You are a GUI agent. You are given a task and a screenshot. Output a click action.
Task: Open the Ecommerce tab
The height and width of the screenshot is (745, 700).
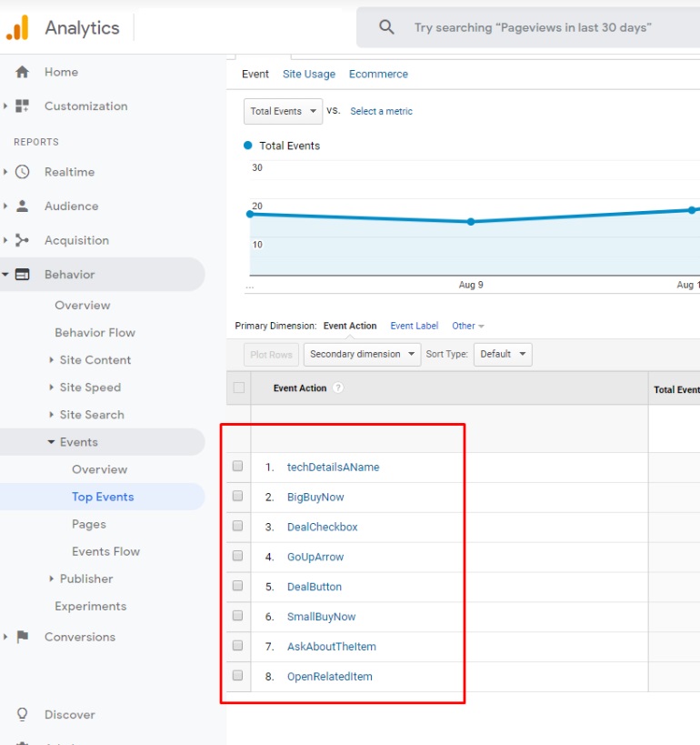pos(378,75)
